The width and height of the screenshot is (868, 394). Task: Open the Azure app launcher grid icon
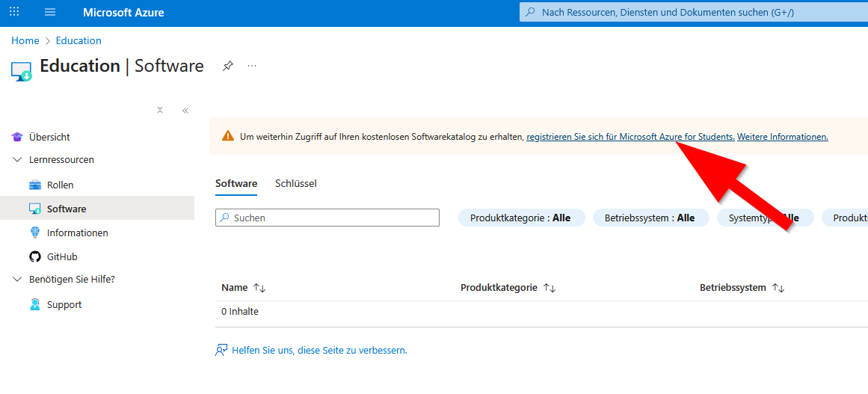[14, 13]
